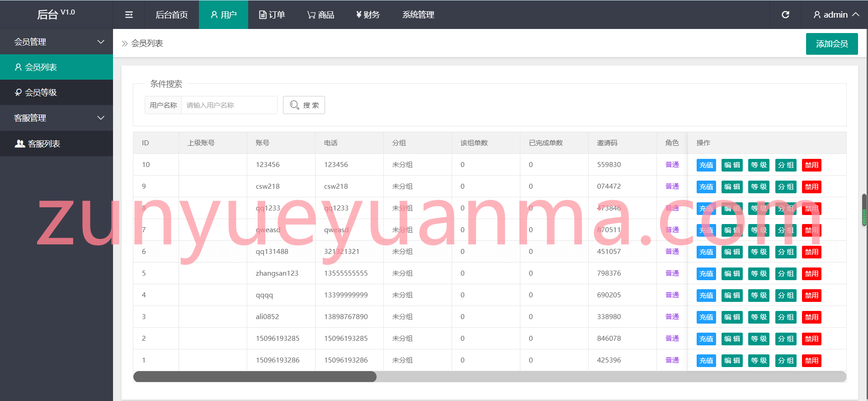Click 编辑 for account 15096193286

pos(732,361)
